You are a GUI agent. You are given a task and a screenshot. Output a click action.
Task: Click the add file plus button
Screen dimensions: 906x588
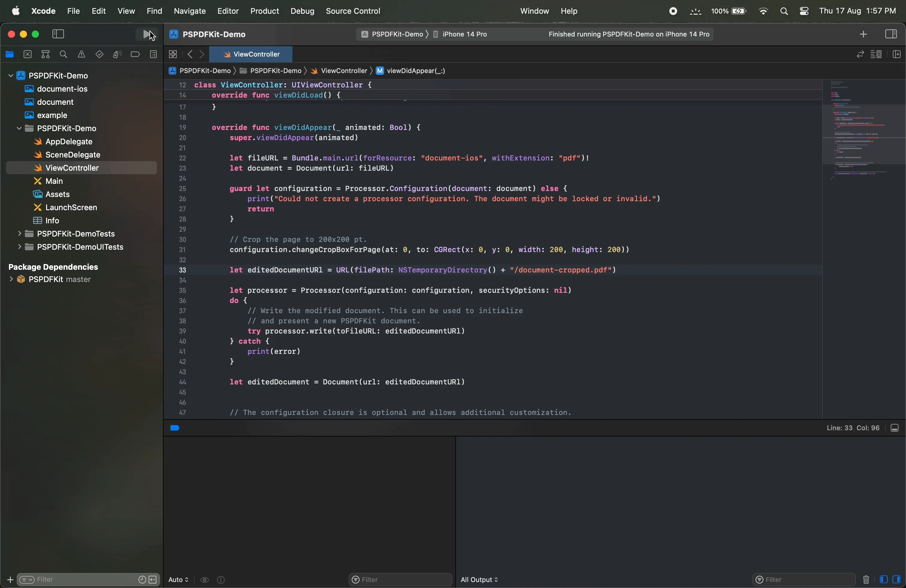[10, 580]
